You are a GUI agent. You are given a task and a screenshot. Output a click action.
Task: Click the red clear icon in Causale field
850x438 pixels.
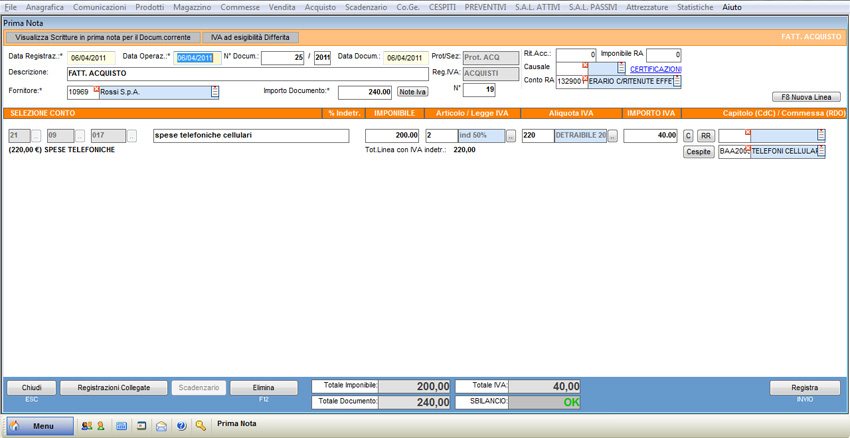tap(586, 66)
